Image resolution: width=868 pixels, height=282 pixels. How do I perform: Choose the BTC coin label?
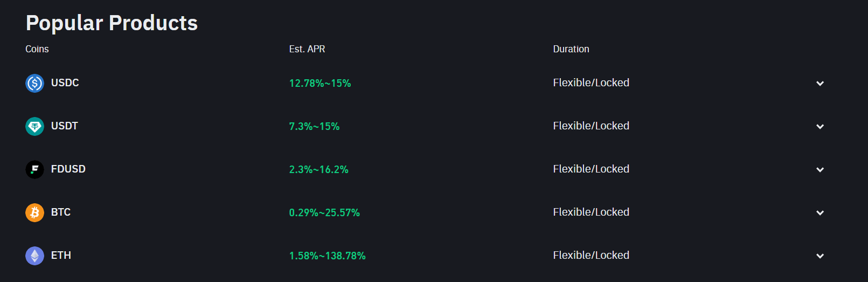coord(60,212)
